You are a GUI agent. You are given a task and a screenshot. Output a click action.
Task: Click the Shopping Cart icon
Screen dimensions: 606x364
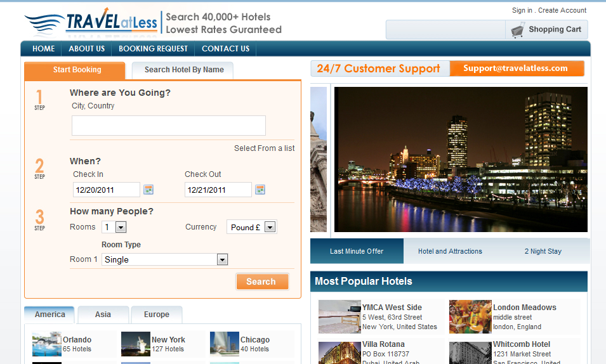(518, 30)
